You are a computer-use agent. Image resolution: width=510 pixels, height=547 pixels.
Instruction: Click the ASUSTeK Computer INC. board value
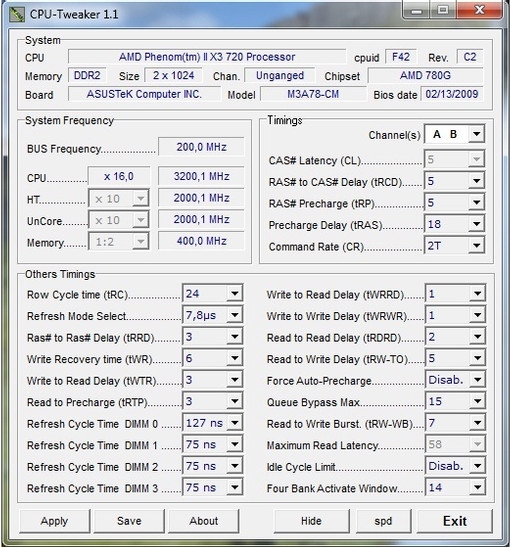pos(144,94)
